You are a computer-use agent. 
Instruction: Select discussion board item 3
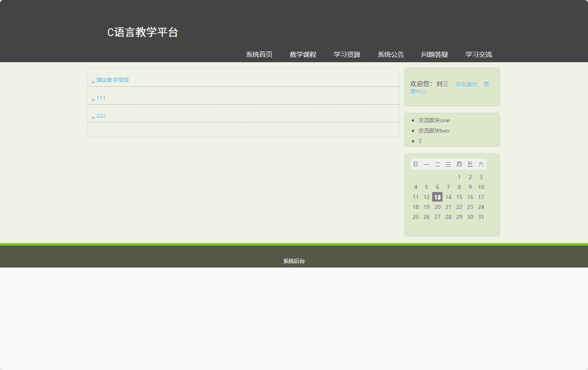coord(419,141)
